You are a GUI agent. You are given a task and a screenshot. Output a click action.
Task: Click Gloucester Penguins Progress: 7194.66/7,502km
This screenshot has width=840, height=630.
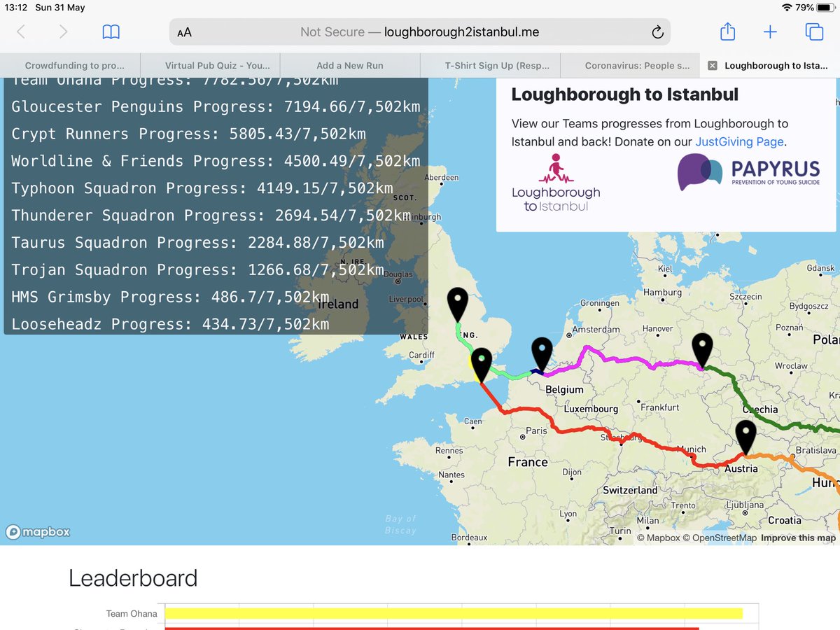[216, 107]
